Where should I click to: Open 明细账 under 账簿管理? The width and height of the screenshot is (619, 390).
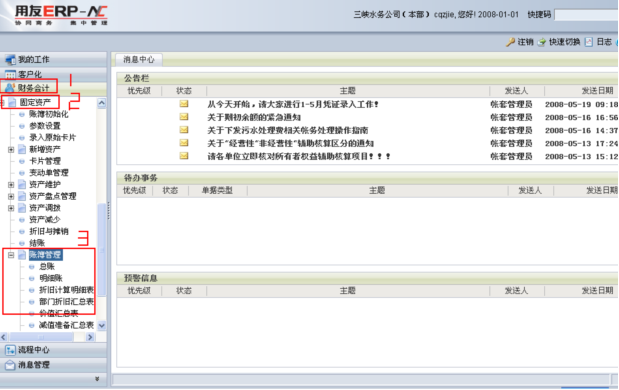pos(51,278)
